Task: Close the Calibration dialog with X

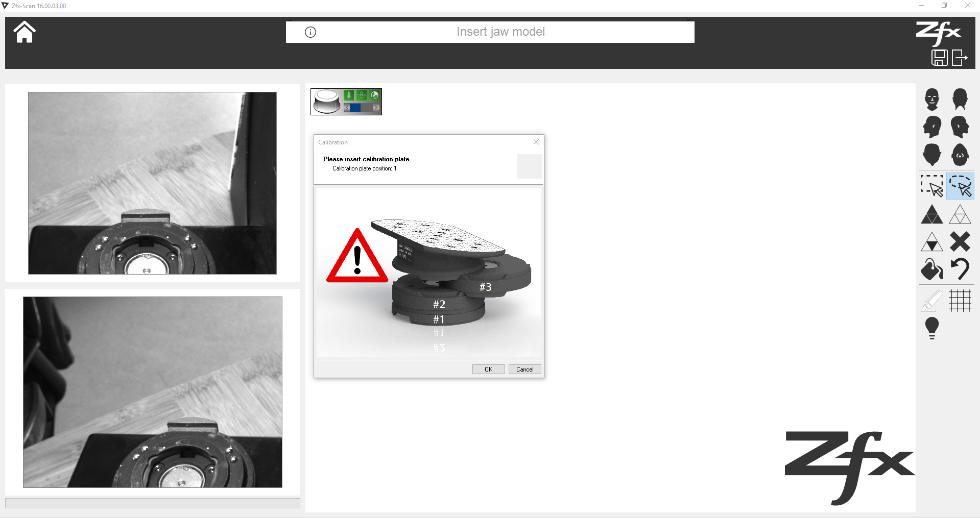Action: pos(536,142)
